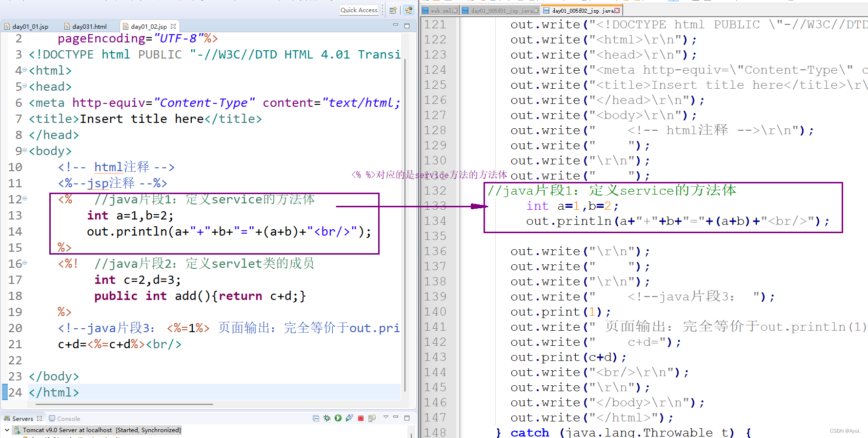Click the pageEncoding="UTF-8" text on line 2

click(138, 39)
